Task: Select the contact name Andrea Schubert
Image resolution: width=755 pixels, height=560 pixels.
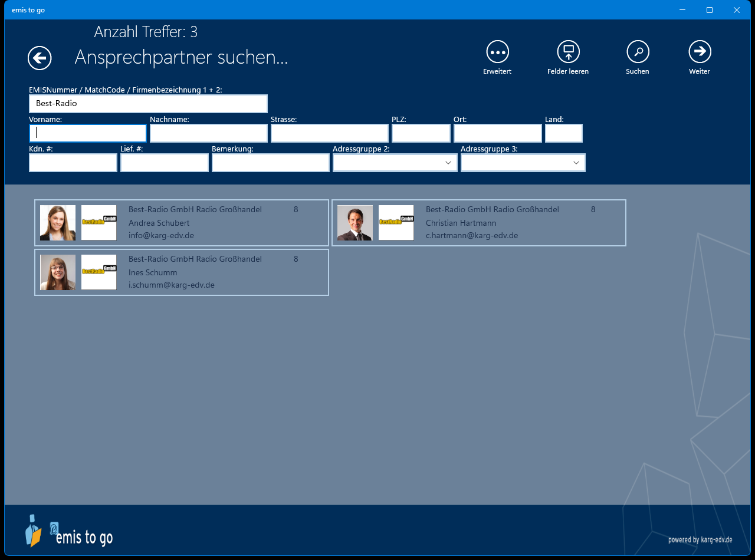Action: 159,223
